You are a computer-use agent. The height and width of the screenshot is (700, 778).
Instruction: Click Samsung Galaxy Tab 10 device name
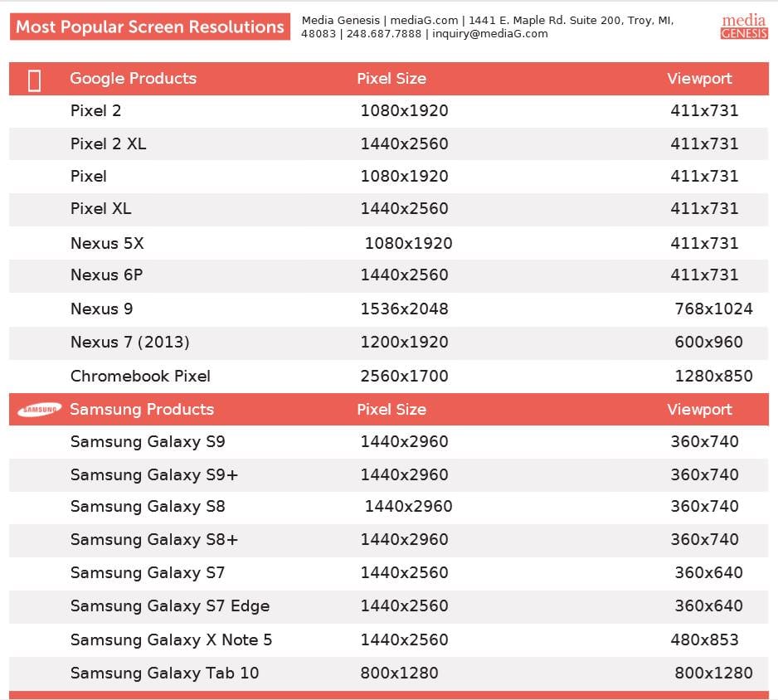tap(164, 673)
